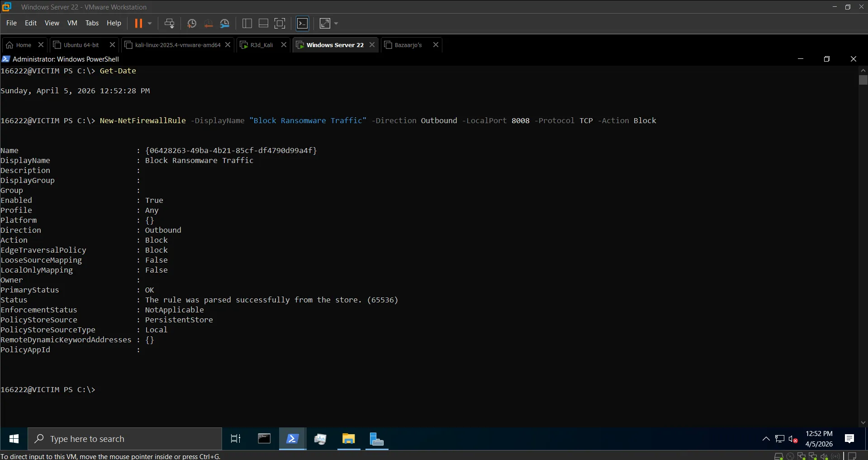Open Task View on the taskbar
Image resolution: width=868 pixels, height=460 pixels.
coord(236,439)
